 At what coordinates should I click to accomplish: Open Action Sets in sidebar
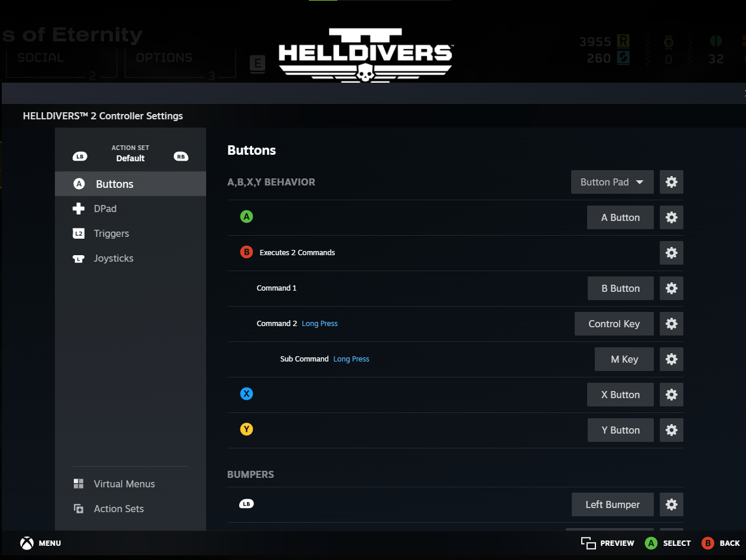(131, 509)
